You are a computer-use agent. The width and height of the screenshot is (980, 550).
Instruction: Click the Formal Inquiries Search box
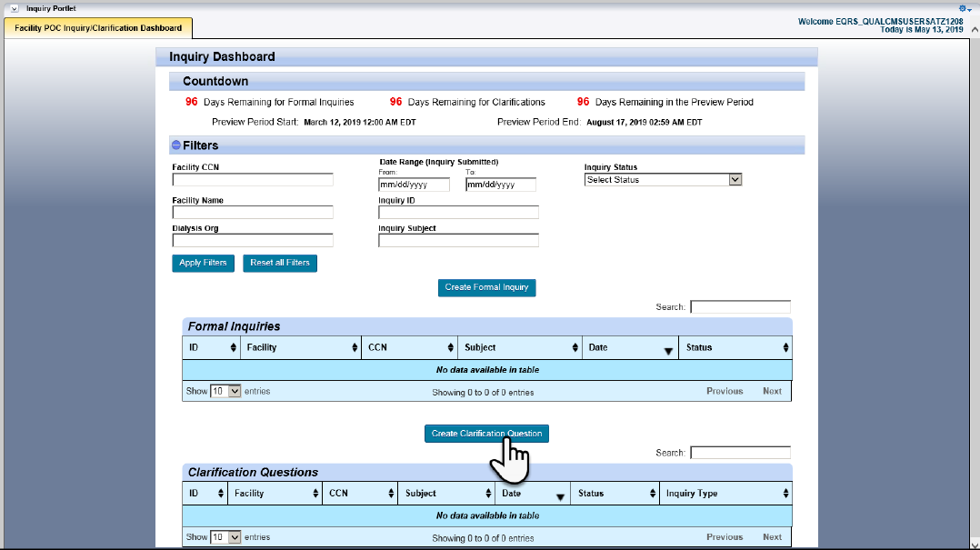740,307
